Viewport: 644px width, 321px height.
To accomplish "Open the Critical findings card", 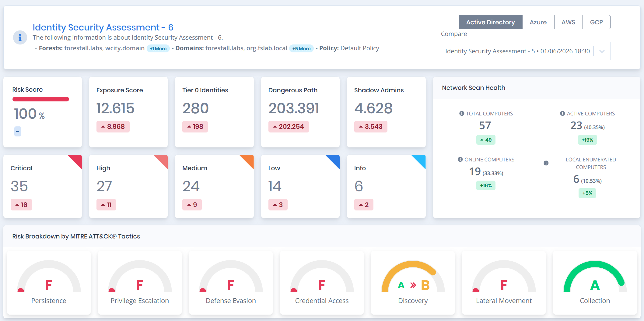I will tap(43, 186).
